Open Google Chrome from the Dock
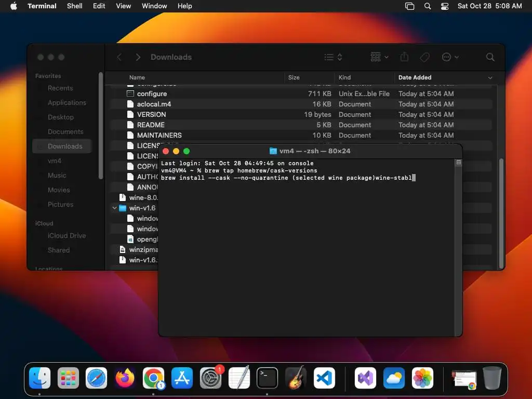The height and width of the screenshot is (399, 532). click(153, 378)
